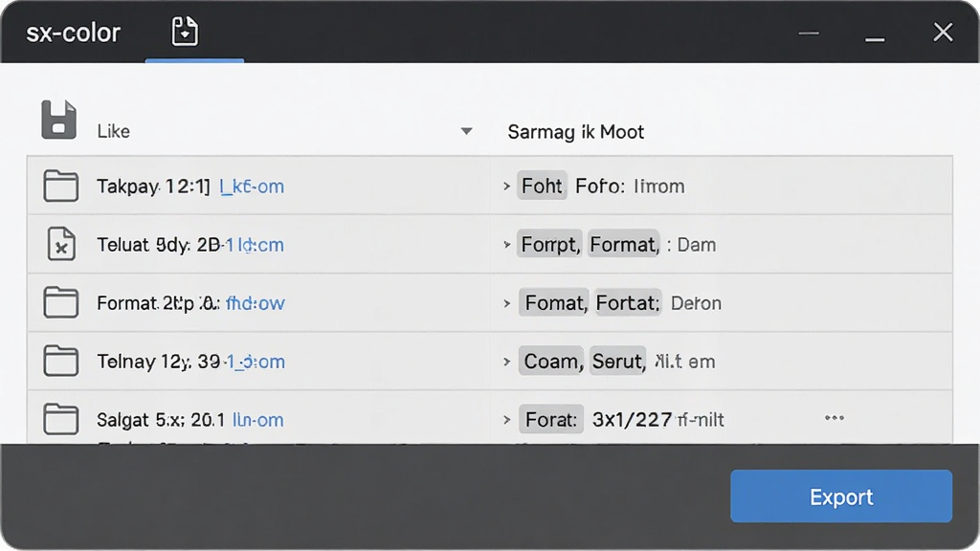Viewport: 980px width, 551px height.
Task: Expand the chevron before the Coam tag
Action: (x=507, y=361)
